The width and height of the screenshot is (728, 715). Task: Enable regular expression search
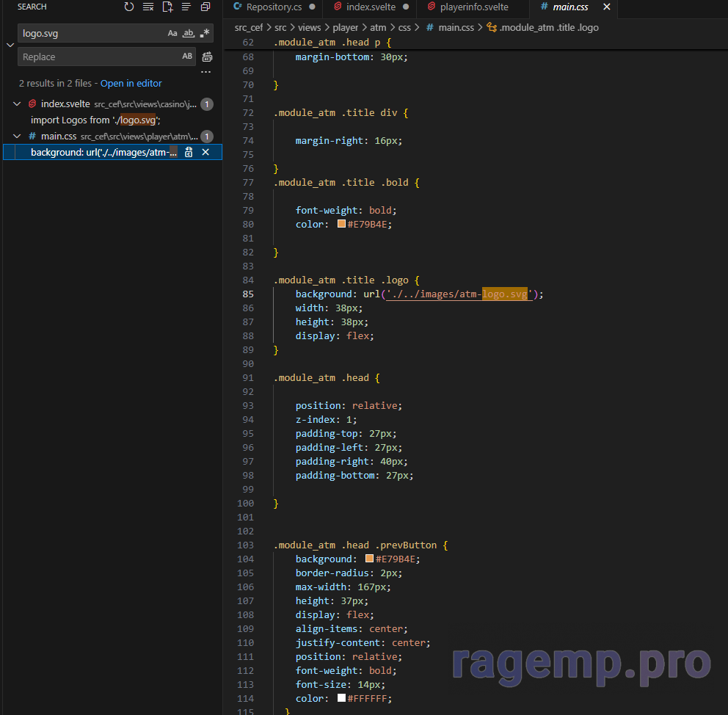[205, 33]
